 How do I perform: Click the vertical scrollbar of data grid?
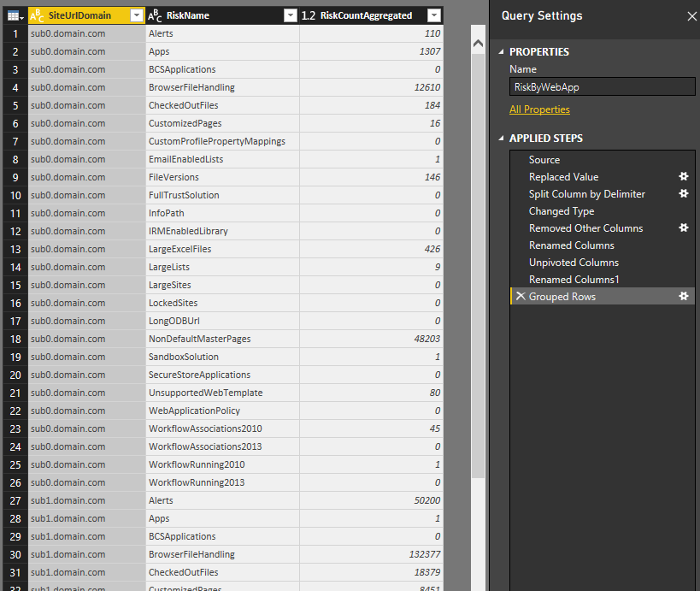(x=478, y=257)
